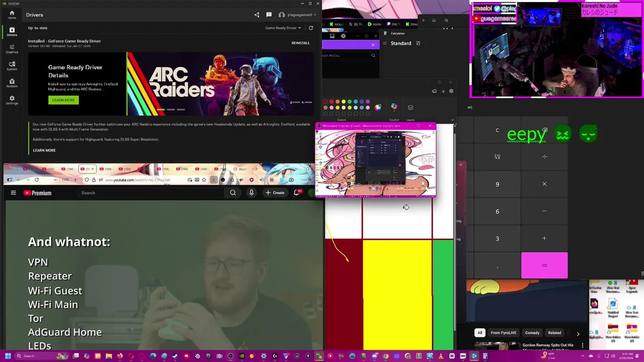The height and width of the screenshot is (362, 644).
Task: Open Home in NVIDIA app sidebar
Action: [12, 15]
